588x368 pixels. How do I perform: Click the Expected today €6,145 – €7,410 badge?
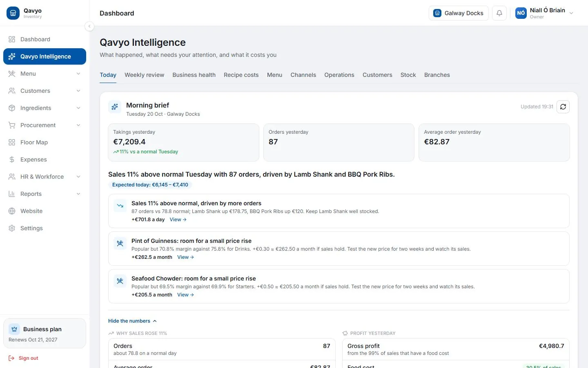pos(150,185)
